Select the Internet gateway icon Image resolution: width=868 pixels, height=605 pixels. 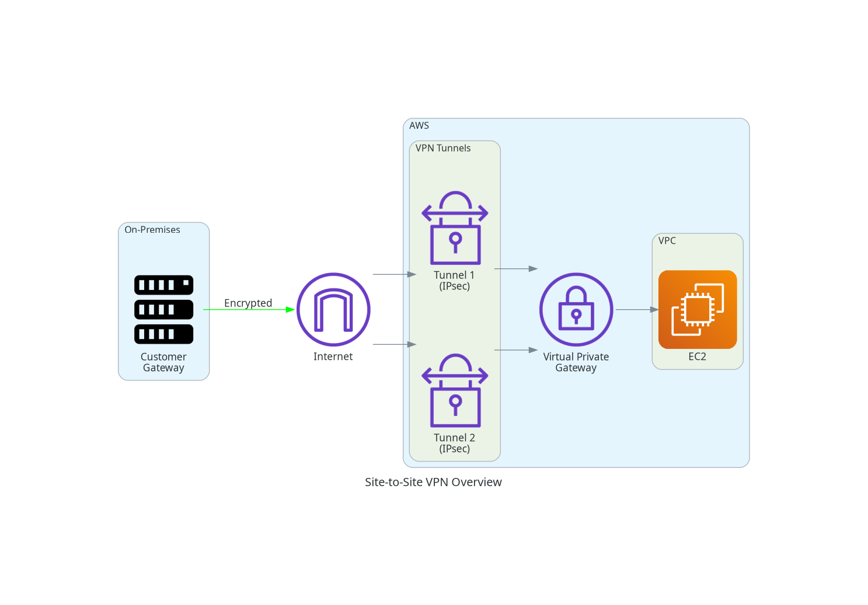coord(333,309)
